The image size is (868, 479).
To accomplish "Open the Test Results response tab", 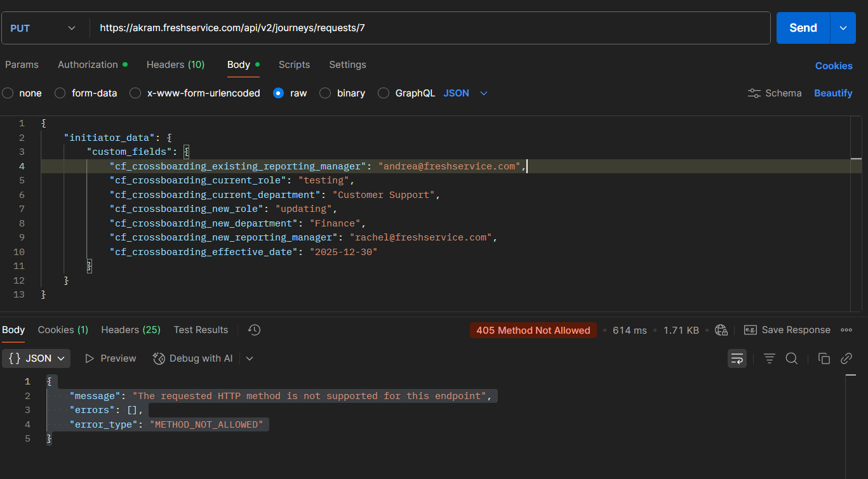I will (201, 330).
